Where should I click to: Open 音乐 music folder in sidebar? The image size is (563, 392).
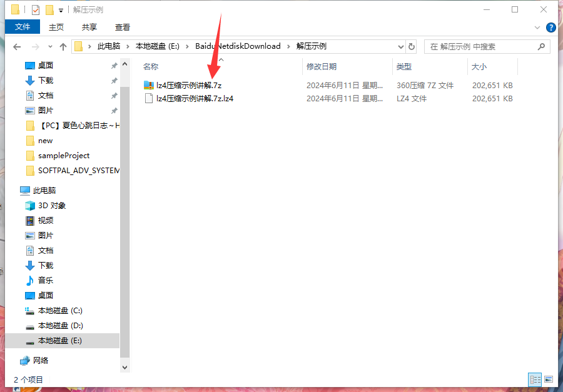(45, 281)
